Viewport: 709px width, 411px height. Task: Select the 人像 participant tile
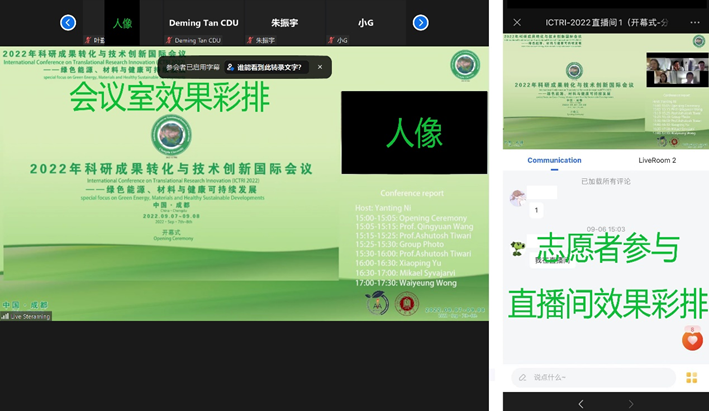pos(122,23)
